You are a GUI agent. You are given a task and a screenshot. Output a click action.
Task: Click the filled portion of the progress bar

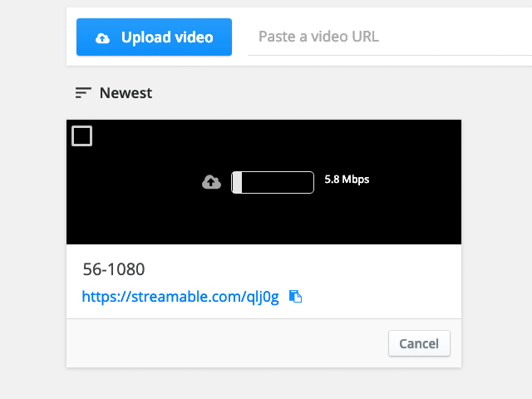click(237, 183)
